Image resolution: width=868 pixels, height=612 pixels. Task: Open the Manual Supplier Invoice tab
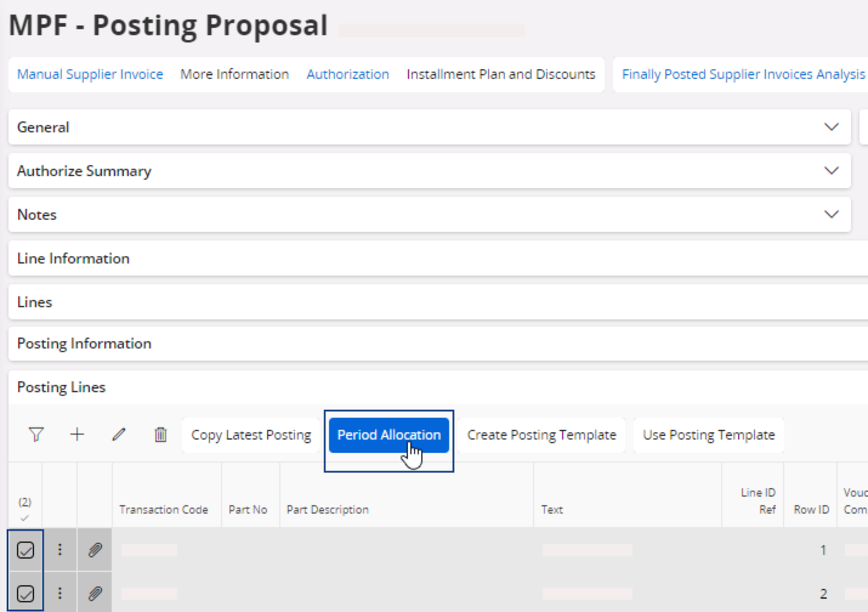(90, 74)
